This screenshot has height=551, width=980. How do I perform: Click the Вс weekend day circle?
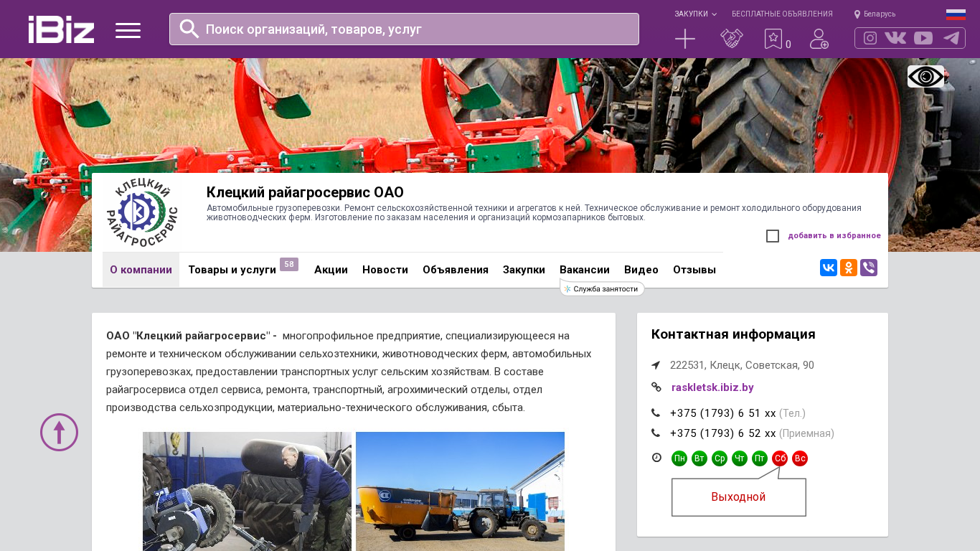pyautogui.click(x=800, y=458)
